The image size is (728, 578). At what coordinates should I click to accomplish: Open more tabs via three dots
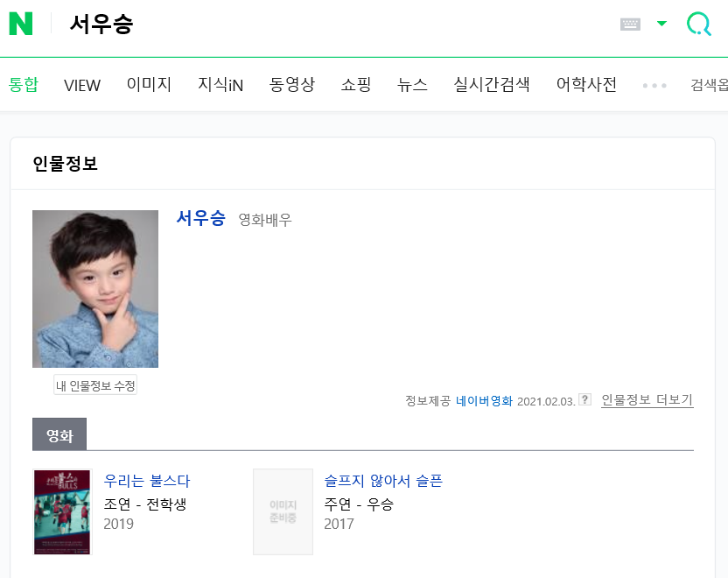(x=654, y=86)
